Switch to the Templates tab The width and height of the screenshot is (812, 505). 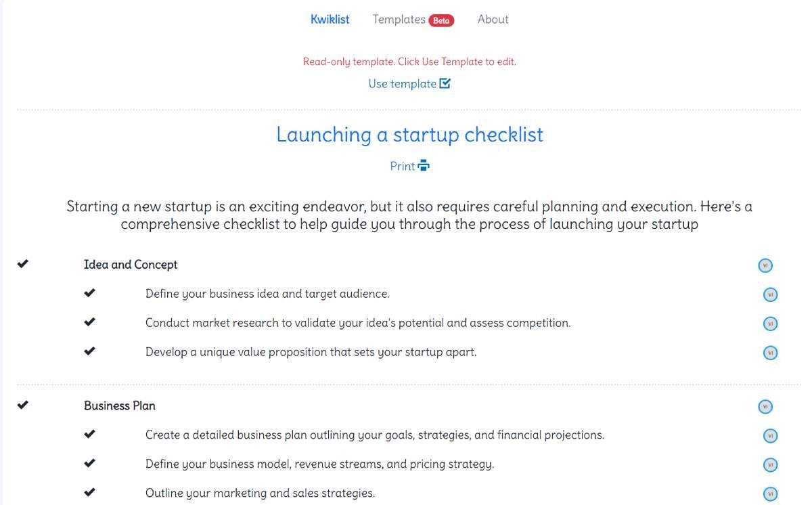(399, 19)
